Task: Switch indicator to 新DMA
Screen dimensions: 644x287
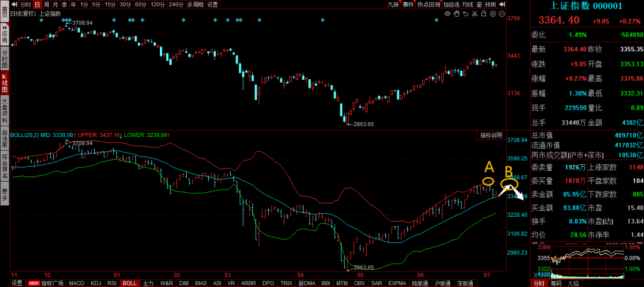Action: [307, 283]
